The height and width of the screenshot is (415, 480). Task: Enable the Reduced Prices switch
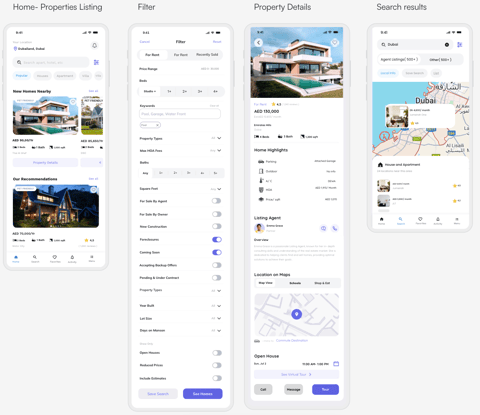(x=217, y=365)
